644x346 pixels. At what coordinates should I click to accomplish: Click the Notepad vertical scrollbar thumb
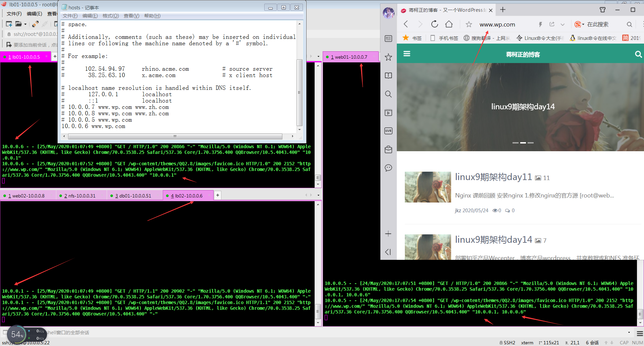300,93
